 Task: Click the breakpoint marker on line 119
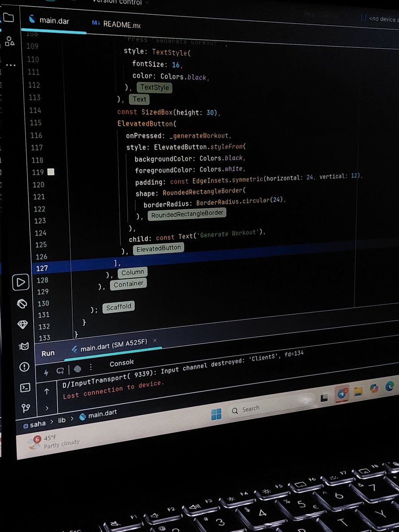coord(51,172)
